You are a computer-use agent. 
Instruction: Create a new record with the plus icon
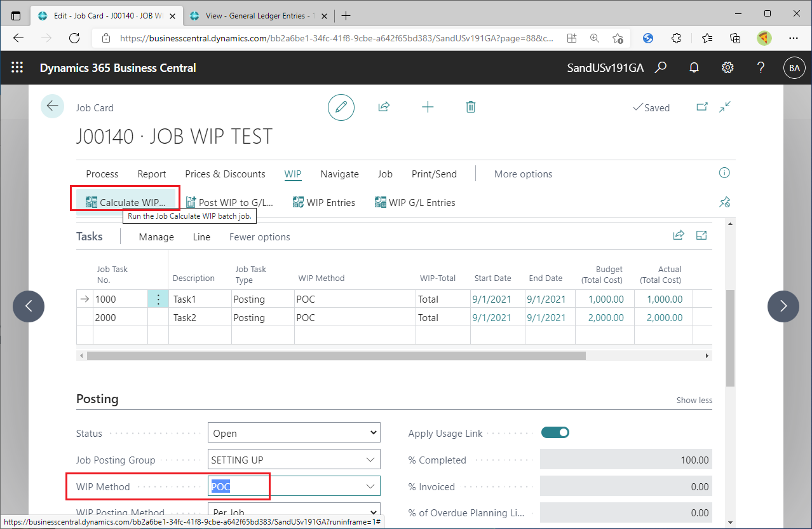tap(428, 107)
